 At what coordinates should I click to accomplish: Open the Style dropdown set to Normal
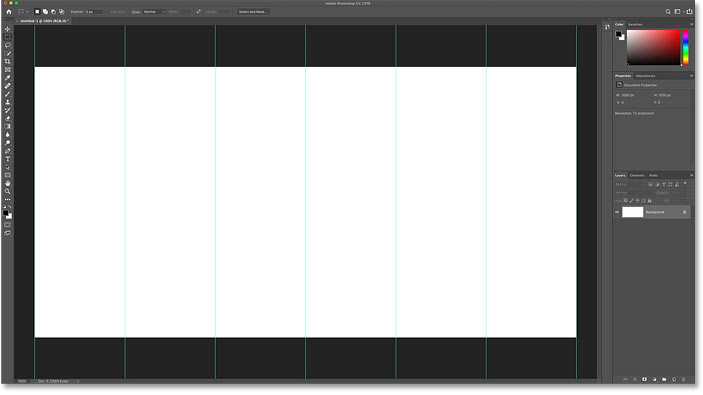pyautogui.click(x=154, y=12)
